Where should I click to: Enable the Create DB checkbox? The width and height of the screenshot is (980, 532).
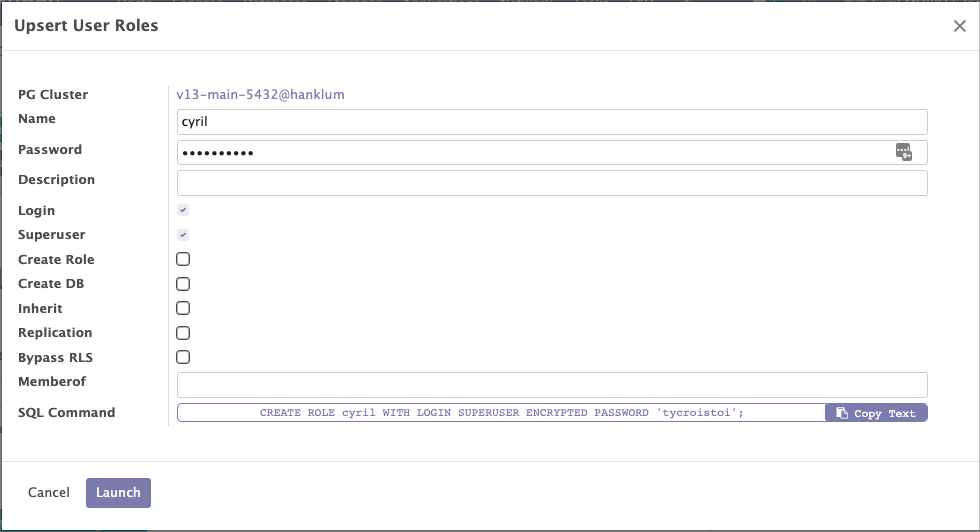(x=183, y=284)
